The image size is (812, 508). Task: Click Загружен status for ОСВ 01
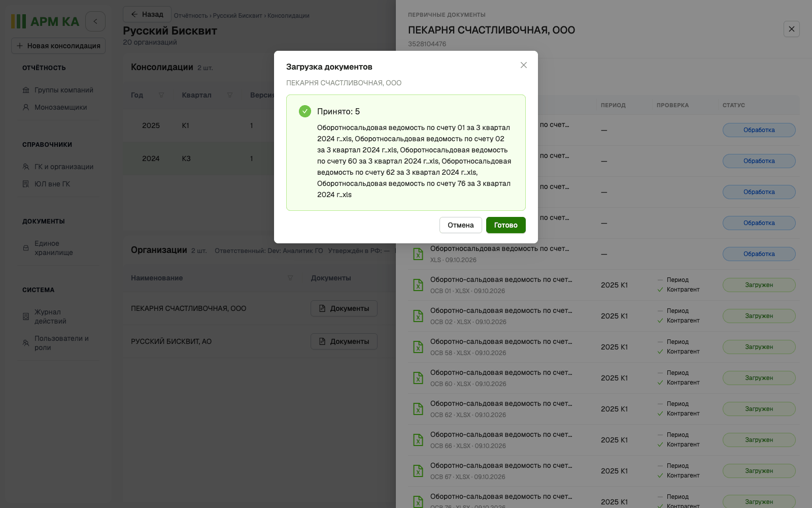(x=759, y=285)
